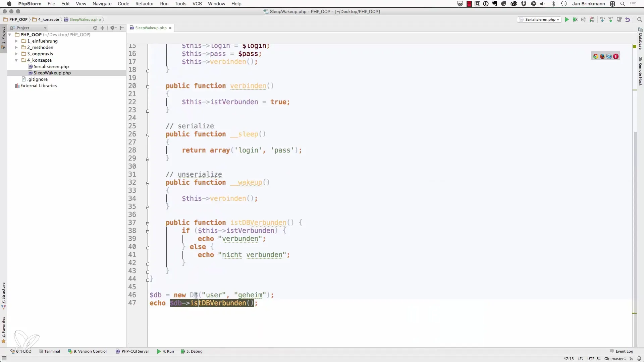
Task: Change Git branch master in status bar
Action: [615, 359]
